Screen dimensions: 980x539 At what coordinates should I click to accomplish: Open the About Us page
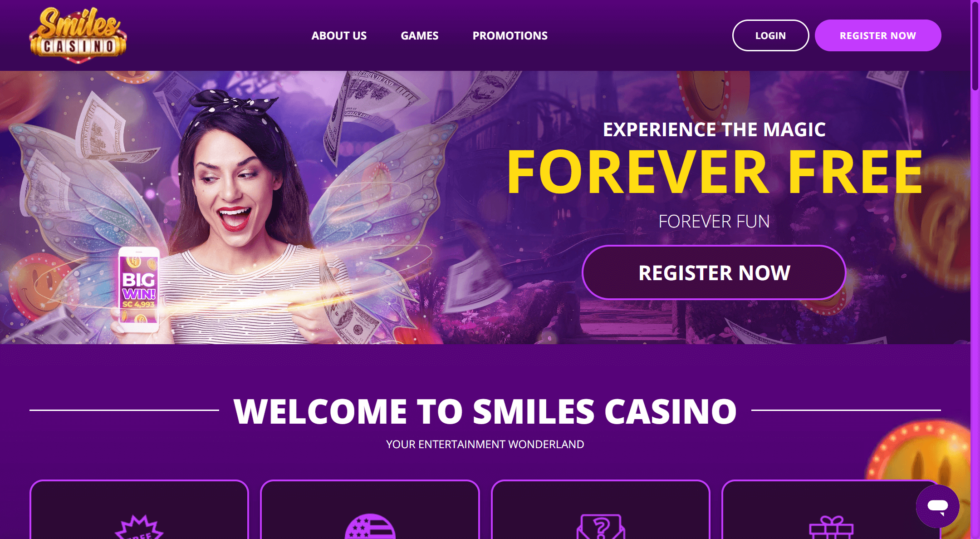tap(339, 35)
